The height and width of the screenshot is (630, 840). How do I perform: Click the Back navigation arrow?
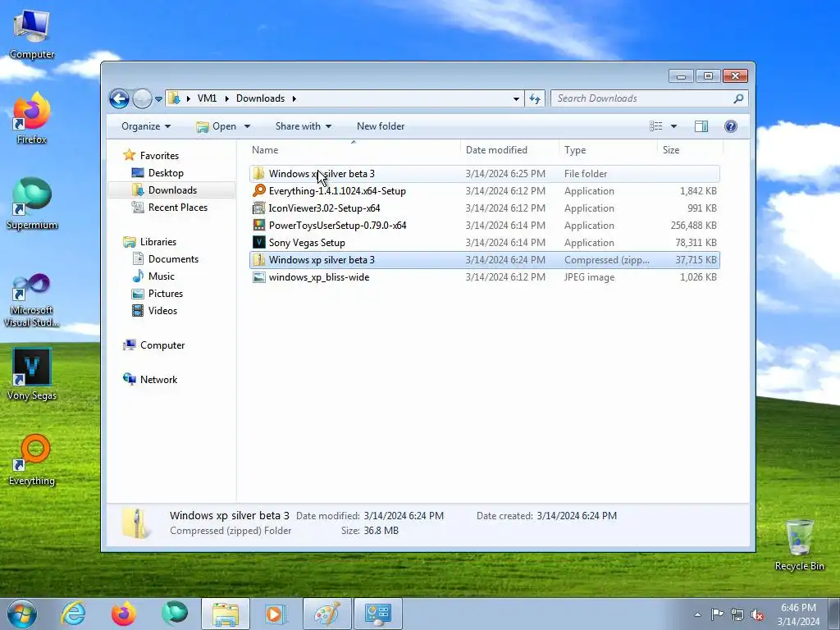pos(119,98)
